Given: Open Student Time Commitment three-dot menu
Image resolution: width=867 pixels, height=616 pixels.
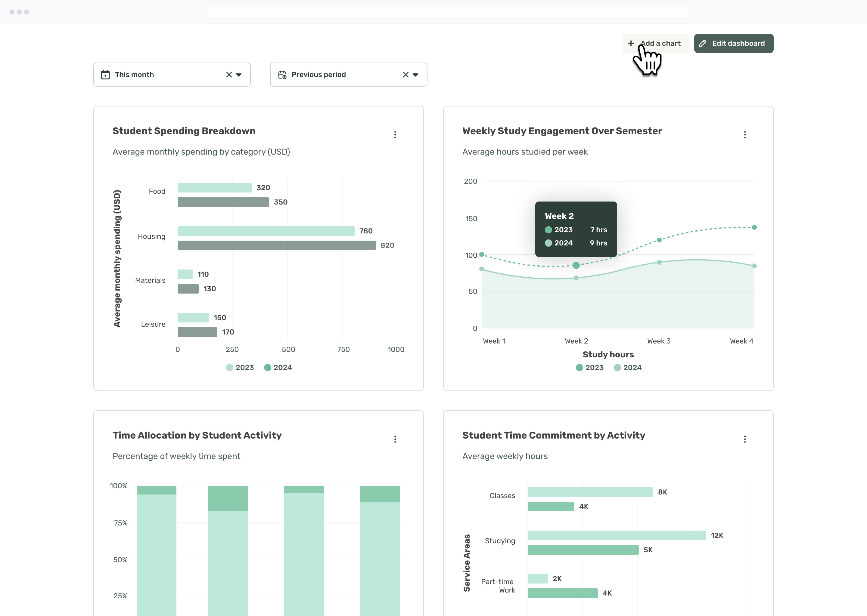Looking at the screenshot, I should click(x=745, y=439).
